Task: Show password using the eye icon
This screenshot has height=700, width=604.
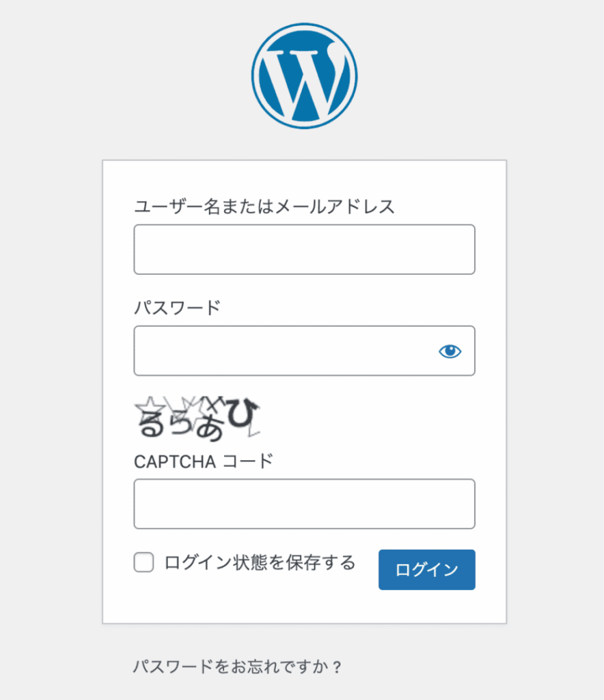Action: [x=450, y=351]
